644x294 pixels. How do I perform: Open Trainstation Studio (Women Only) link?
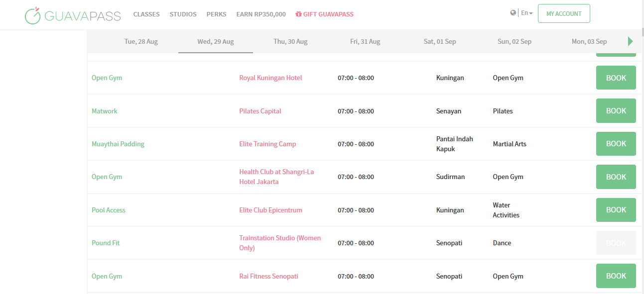(280, 243)
